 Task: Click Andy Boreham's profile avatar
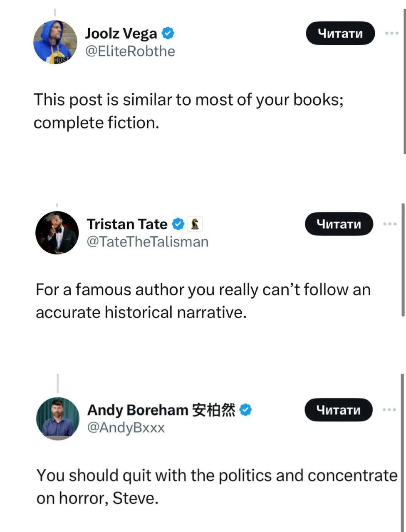point(58,419)
